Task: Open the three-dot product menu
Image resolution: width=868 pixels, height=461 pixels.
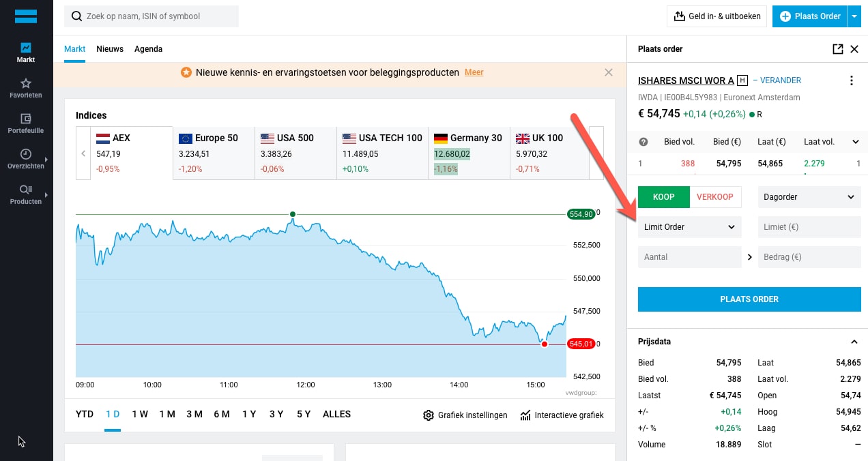Action: pos(851,81)
